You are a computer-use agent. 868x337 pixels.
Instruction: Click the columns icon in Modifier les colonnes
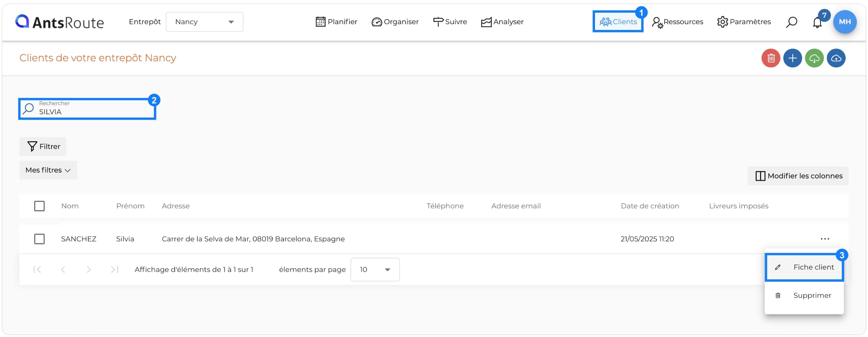(760, 176)
